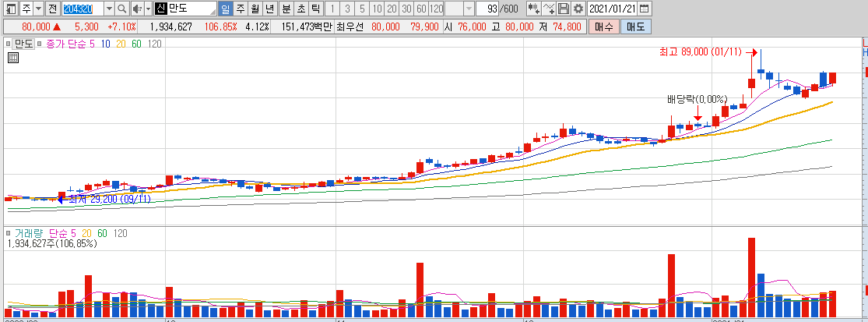The image size is (868, 322).
Task: Open the dropdown arrow beside the speaker icon
Action: pyautogui.click(x=148, y=9)
